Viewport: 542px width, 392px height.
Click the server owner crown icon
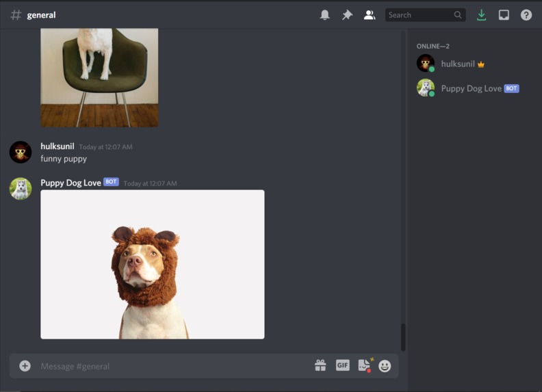point(481,64)
